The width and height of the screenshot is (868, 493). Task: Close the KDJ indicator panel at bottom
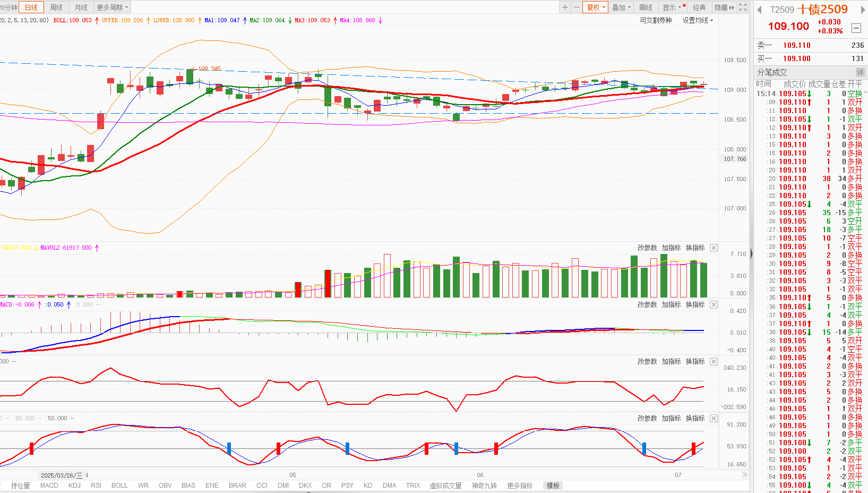click(714, 419)
